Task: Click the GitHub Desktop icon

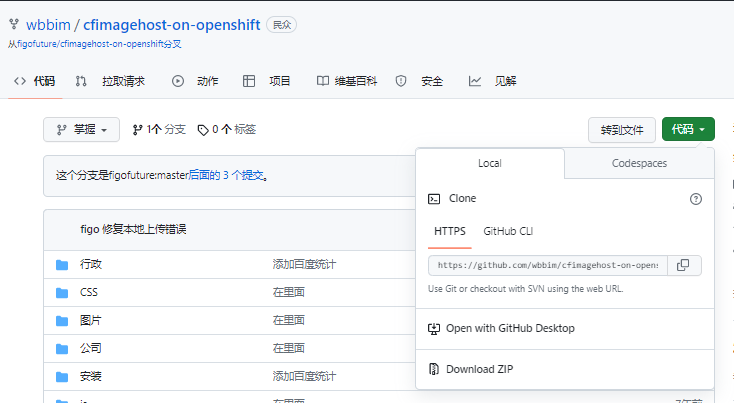Action: point(434,328)
